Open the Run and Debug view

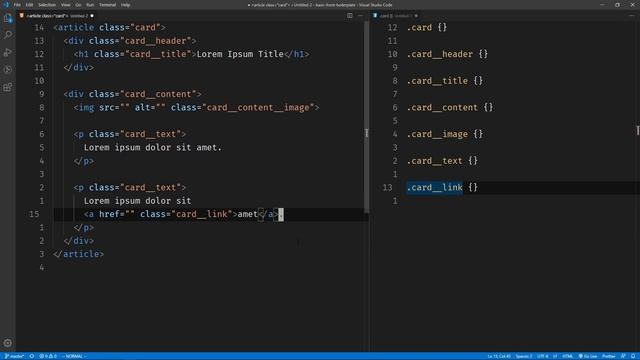[8, 52]
